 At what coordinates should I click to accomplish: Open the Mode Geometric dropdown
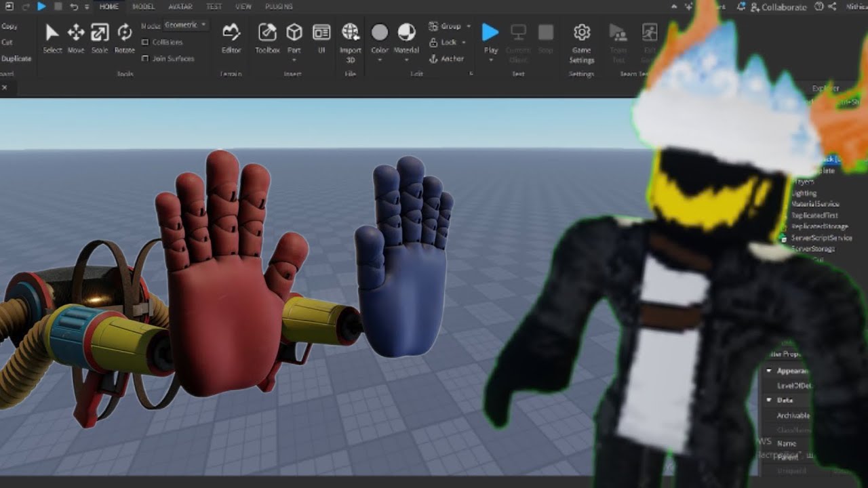[186, 25]
